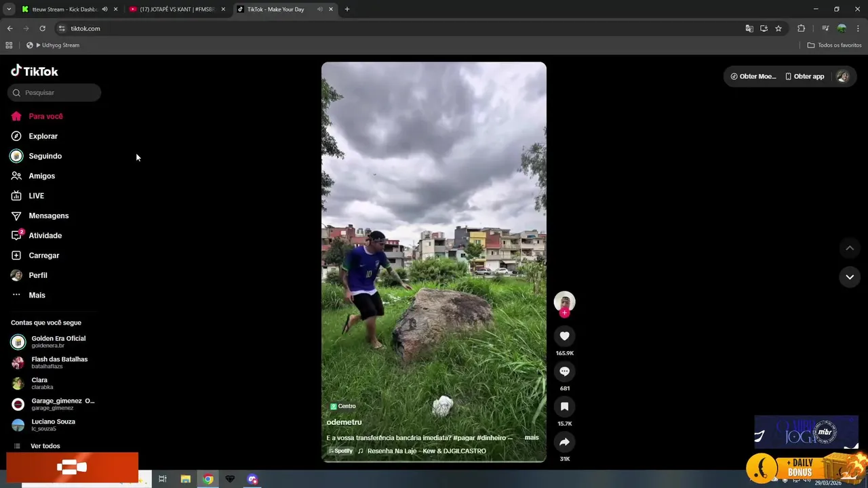This screenshot has height=488, width=868.
Task: Open profile avatar menu top right
Action: [x=843, y=77]
